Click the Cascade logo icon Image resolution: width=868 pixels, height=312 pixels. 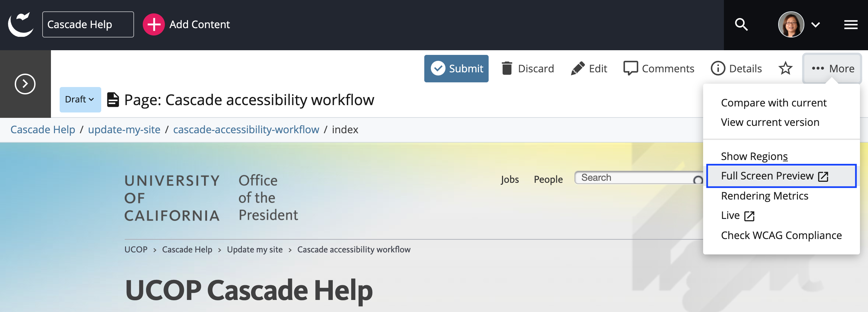(21, 24)
